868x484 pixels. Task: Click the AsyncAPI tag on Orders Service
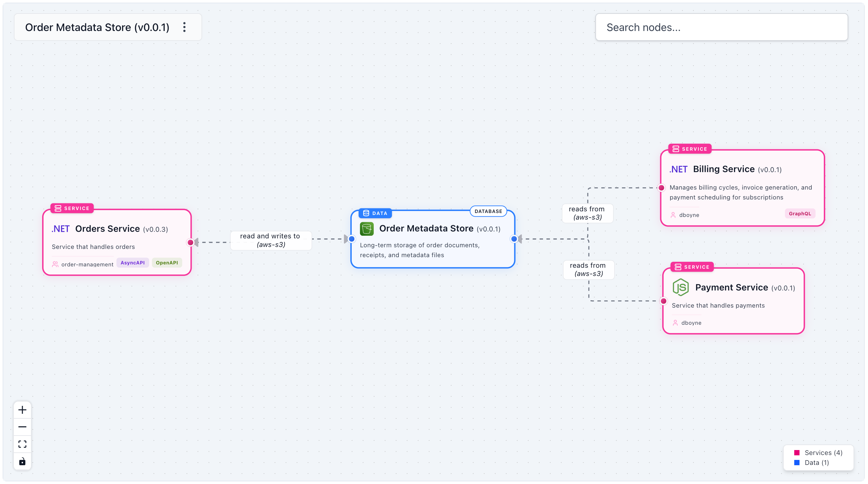132,262
